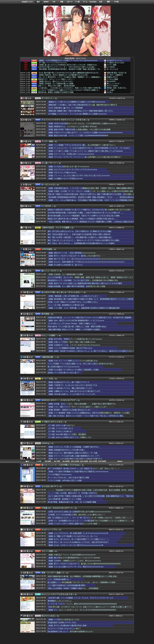This screenshot has width=154, height=644.
Task: Click favicon of rank 6 U-1 NEWS.
Action: 21,206
